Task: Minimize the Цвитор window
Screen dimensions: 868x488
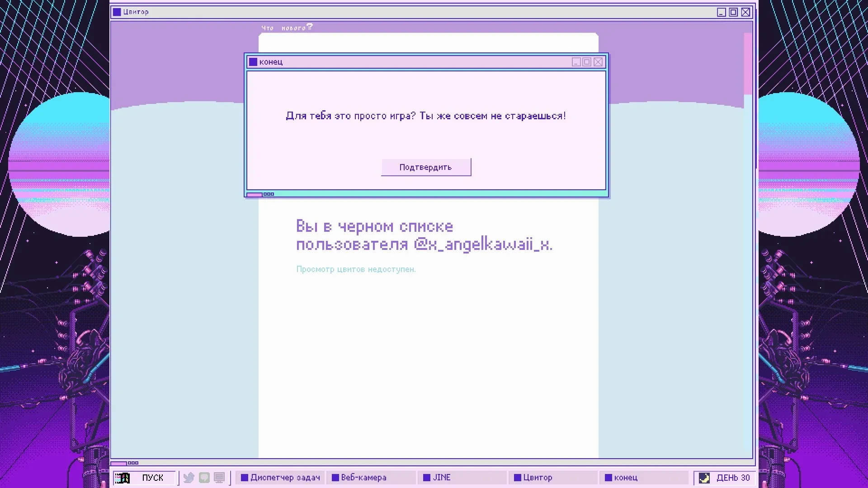Action: pos(721,12)
